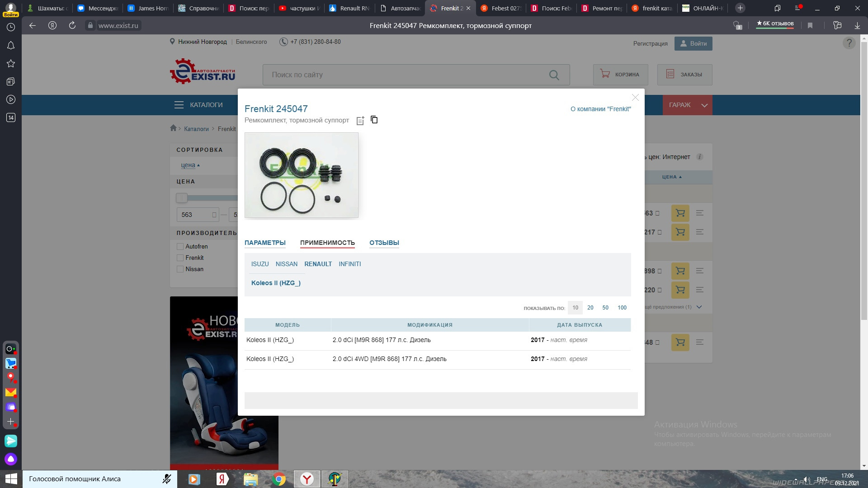The height and width of the screenshot is (488, 868).
Task: Check the Nissan manufacturer checkbox
Action: point(180,269)
